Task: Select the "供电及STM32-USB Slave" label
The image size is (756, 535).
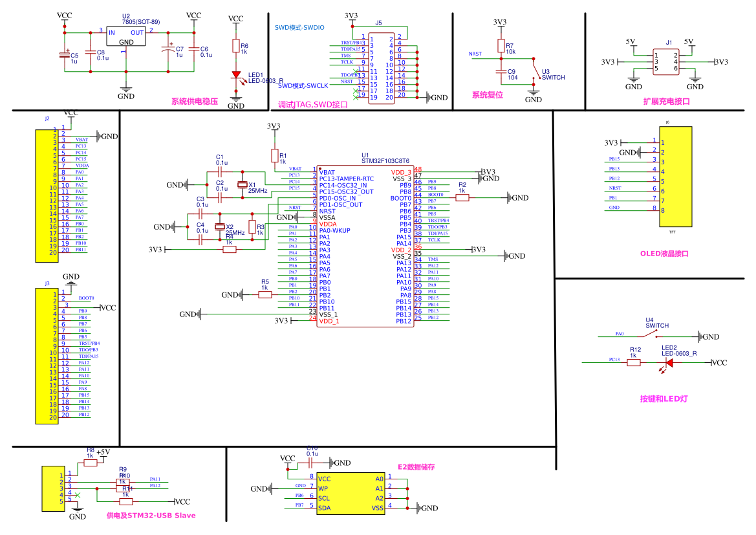Action: (x=151, y=516)
